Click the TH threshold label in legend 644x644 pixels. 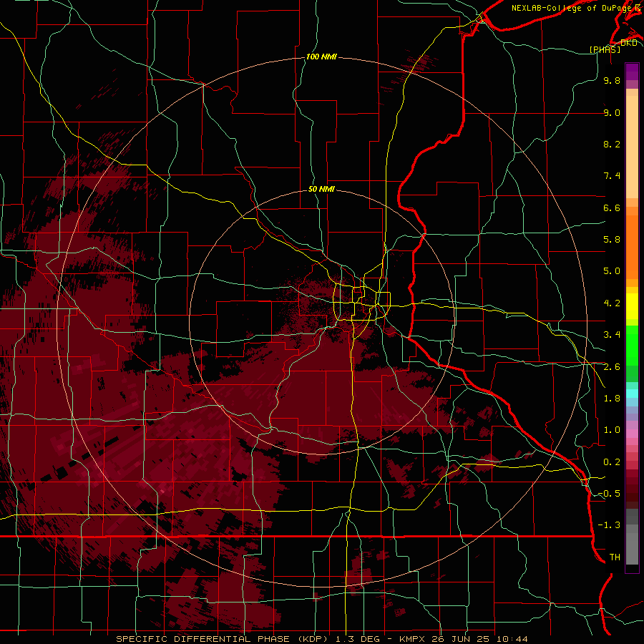pos(615,557)
